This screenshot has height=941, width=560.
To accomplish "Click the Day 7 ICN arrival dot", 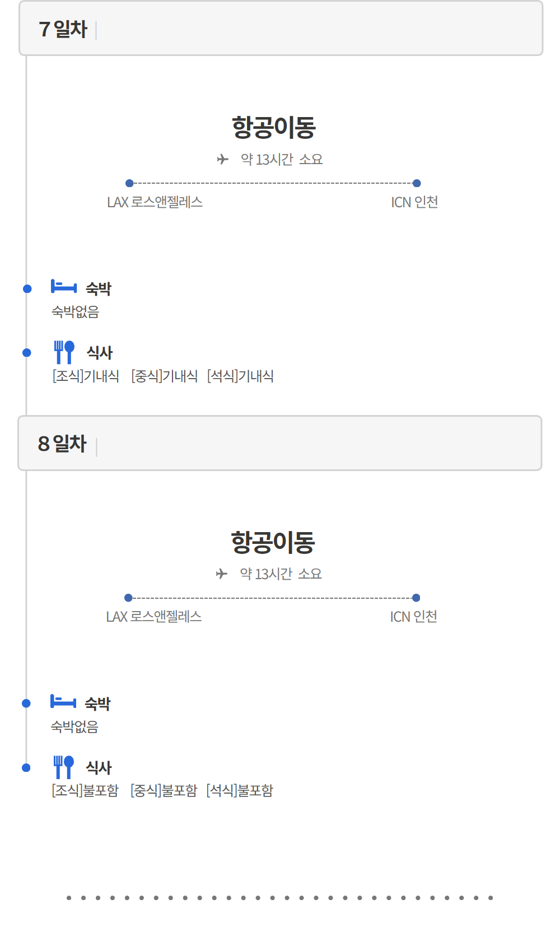I will coord(417,183).
